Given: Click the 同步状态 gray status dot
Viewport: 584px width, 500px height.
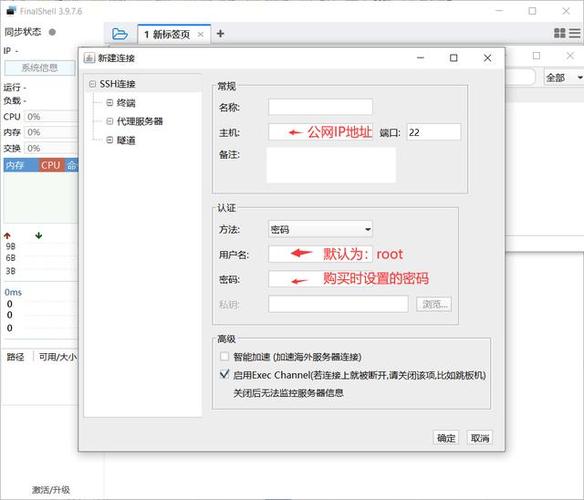Looking at the screenshot, I should tap(52, 32).
